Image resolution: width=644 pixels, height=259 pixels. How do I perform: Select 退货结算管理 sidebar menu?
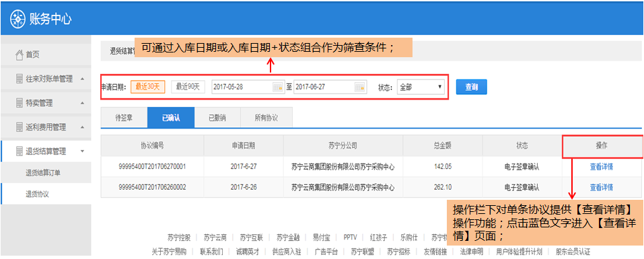[x=46, y=151]
